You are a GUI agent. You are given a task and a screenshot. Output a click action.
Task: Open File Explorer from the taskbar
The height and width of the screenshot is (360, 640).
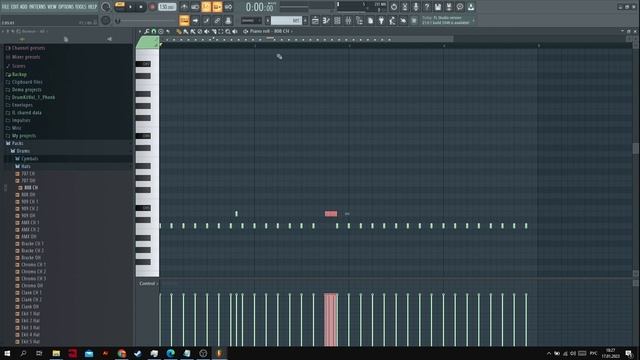coord(56,353)
